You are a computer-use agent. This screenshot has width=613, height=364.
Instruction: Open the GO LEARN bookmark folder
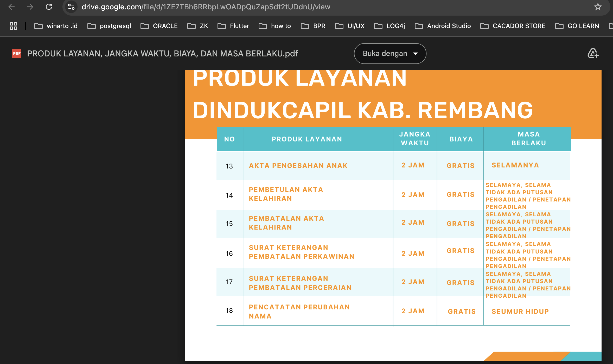577,26
